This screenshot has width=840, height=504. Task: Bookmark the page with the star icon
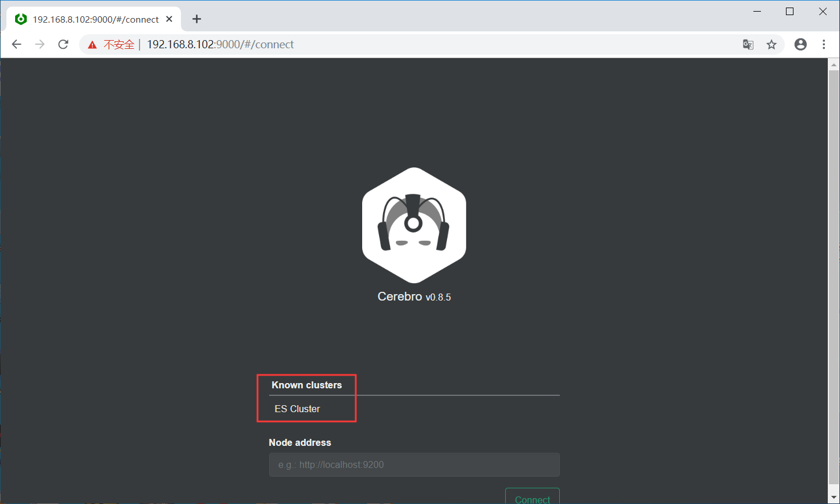pyautogui.click(x=771, y=44)
